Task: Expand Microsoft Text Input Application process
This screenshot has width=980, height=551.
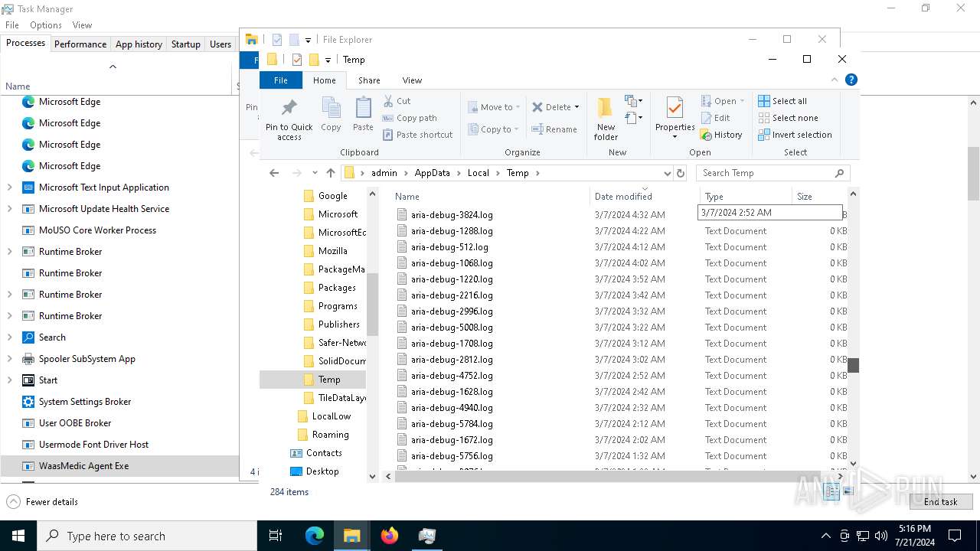Action: coord(9,187)
